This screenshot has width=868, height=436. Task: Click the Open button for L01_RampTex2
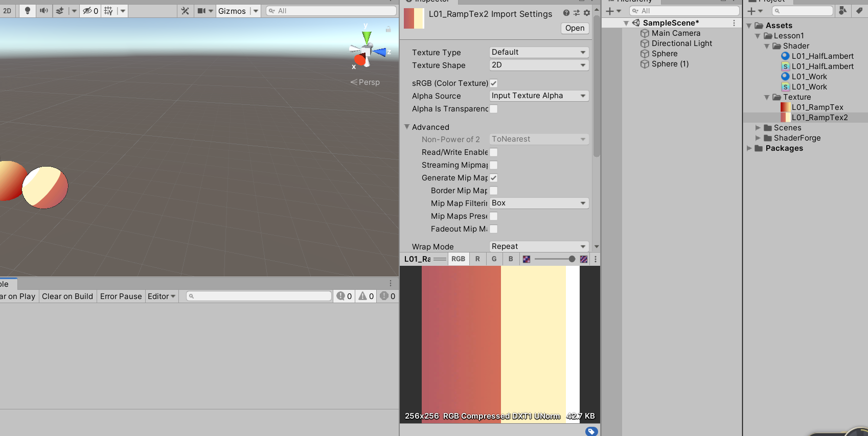[575, 28]
